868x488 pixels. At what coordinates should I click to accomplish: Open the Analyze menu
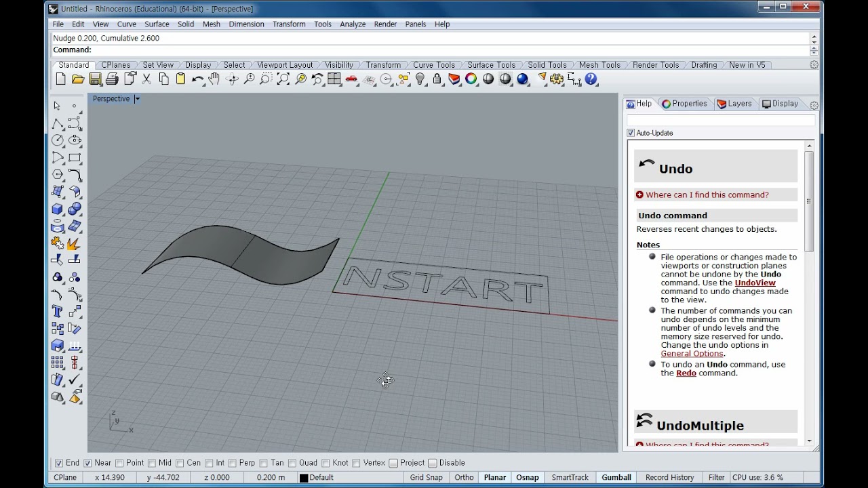click(353, 24)
